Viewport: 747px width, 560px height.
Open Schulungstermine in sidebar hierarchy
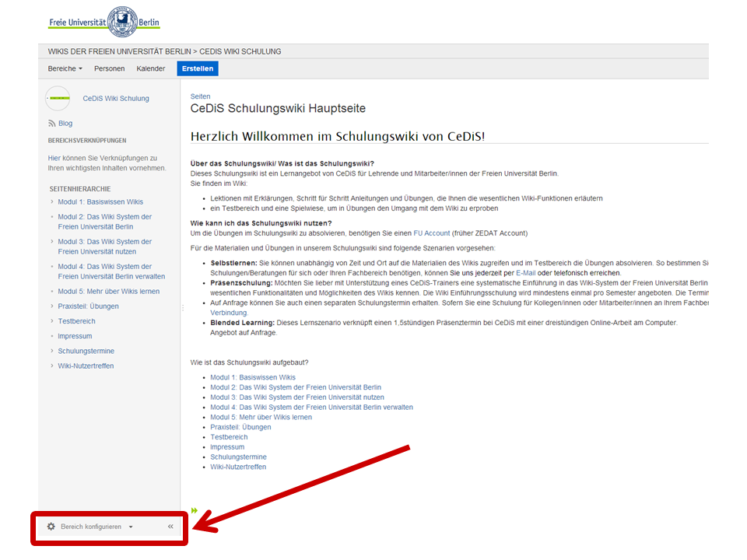pos(86,351)
